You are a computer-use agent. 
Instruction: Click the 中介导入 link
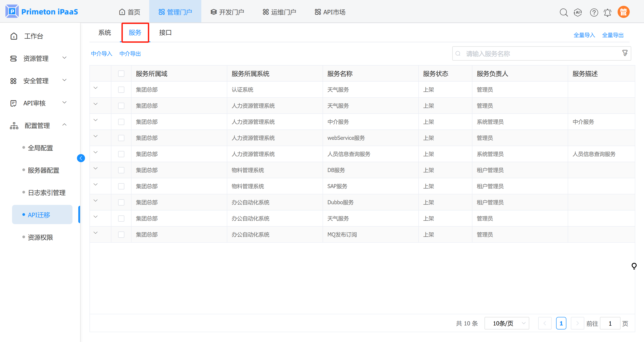[102, 53]
